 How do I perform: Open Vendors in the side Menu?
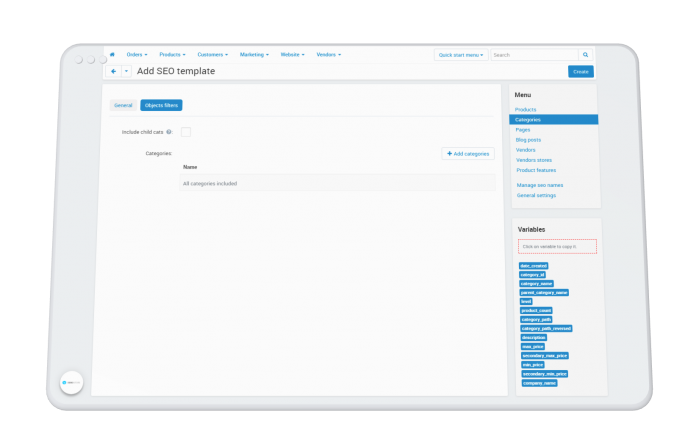[525, 150]
